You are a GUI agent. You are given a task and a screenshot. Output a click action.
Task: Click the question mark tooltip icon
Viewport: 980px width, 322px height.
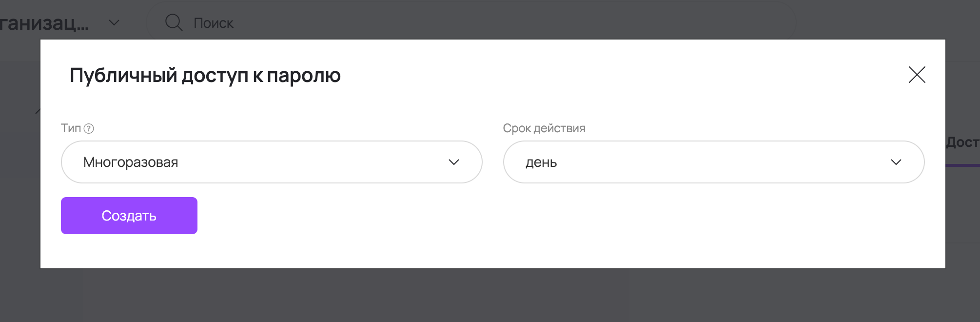[x=89, y=128]
